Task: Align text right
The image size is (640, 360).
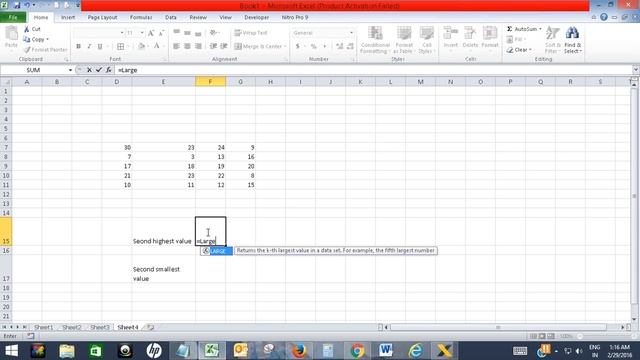Action: click(198, 47)
